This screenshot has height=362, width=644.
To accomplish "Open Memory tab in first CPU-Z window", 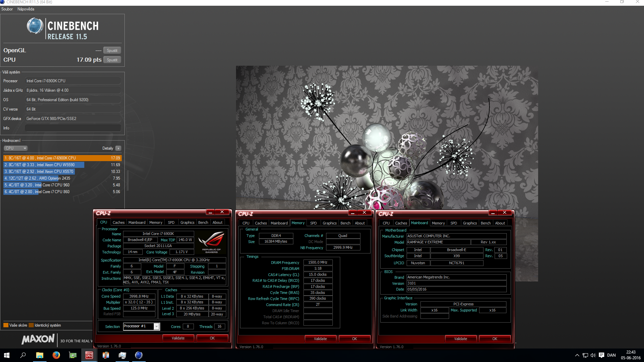I will click(156, 222).
